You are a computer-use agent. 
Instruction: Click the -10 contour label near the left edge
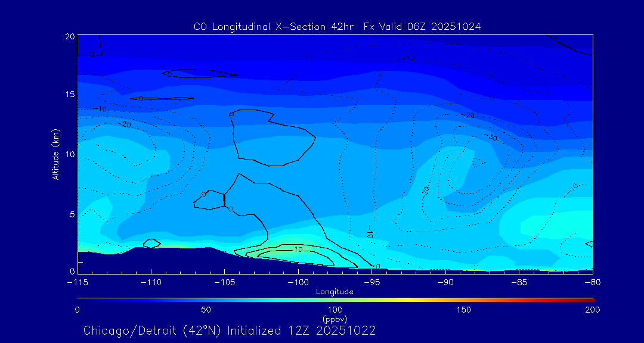[x=100, y=109]
